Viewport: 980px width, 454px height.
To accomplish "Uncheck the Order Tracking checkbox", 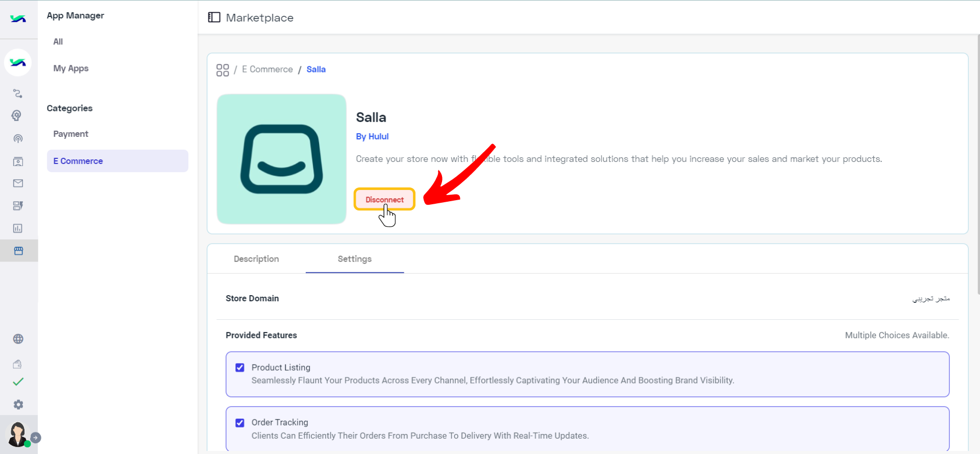I will pos(240,423).
